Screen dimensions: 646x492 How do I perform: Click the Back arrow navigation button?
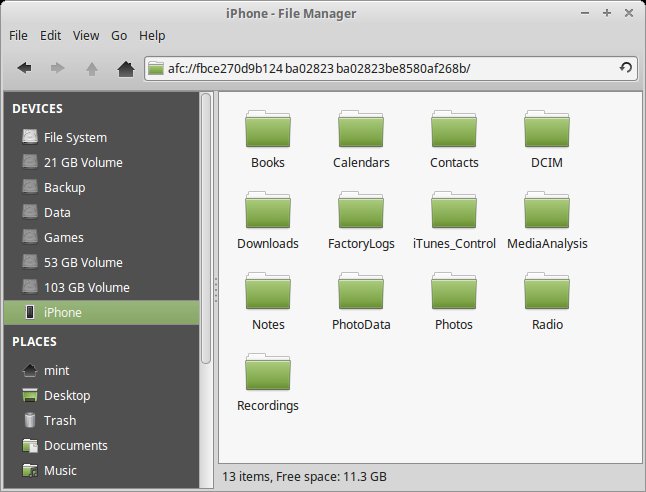pos(24,69)
